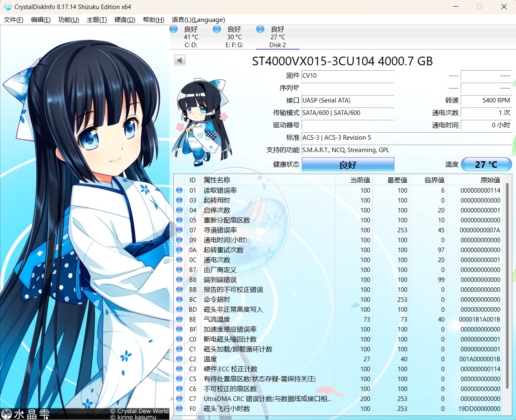Click status orb of row 04 启停次数
This screenshot has height=420, width=516.
coord(179,210)
